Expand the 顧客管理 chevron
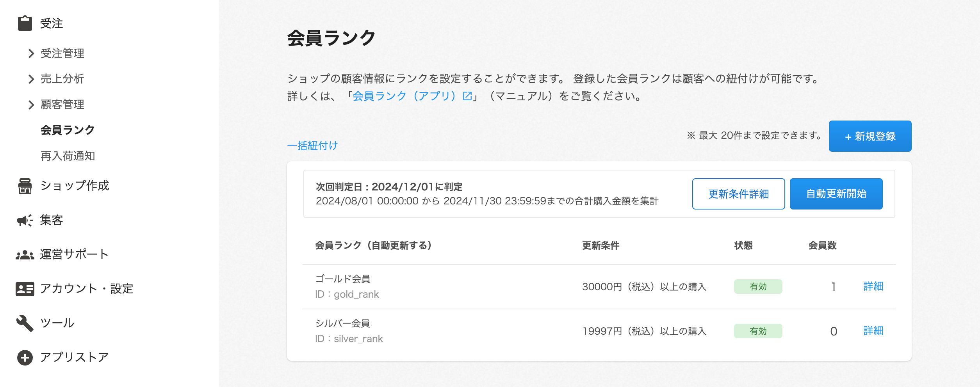This screenshot has height=387, width=980. (x=31, y=105)
